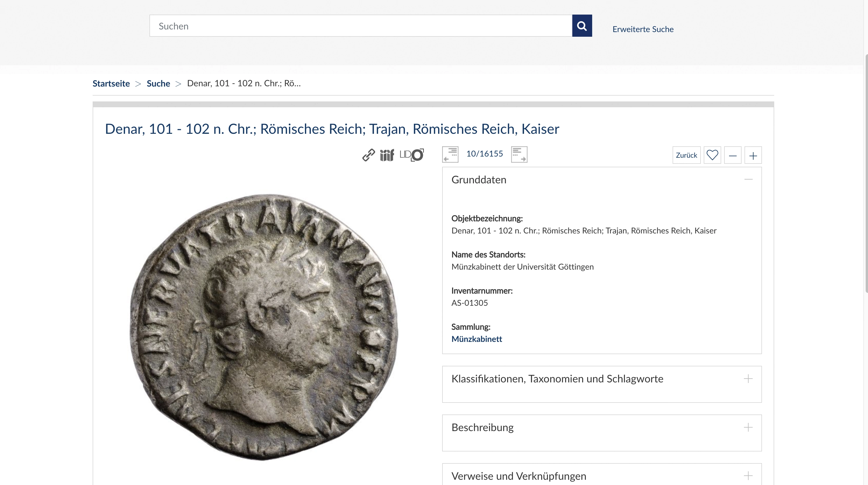This screenshot has width=868, height=485.
Task: Collapse all sections with minus button
Action: (733, 155)
